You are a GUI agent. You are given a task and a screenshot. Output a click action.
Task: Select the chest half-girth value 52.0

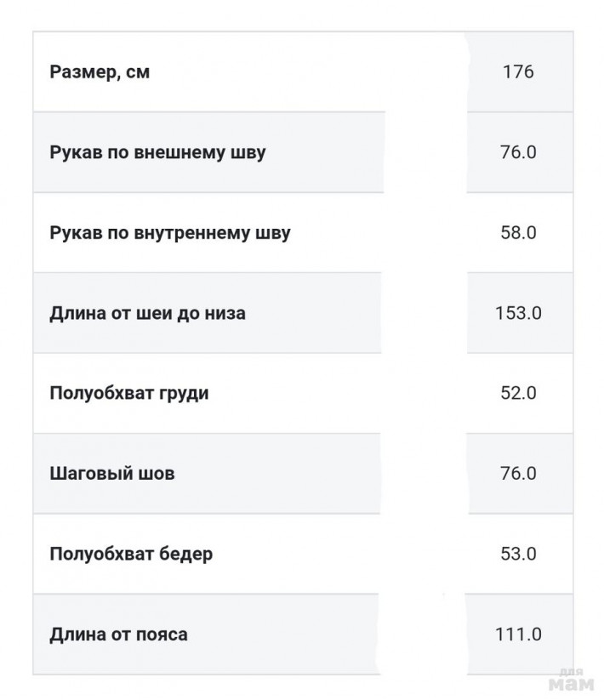(518, 394)
